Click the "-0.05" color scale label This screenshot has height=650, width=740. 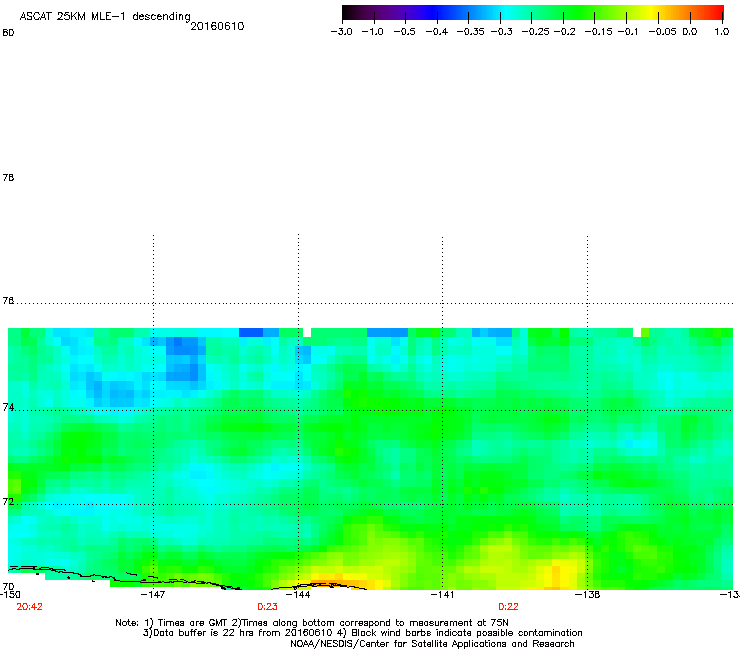[663, 32]
